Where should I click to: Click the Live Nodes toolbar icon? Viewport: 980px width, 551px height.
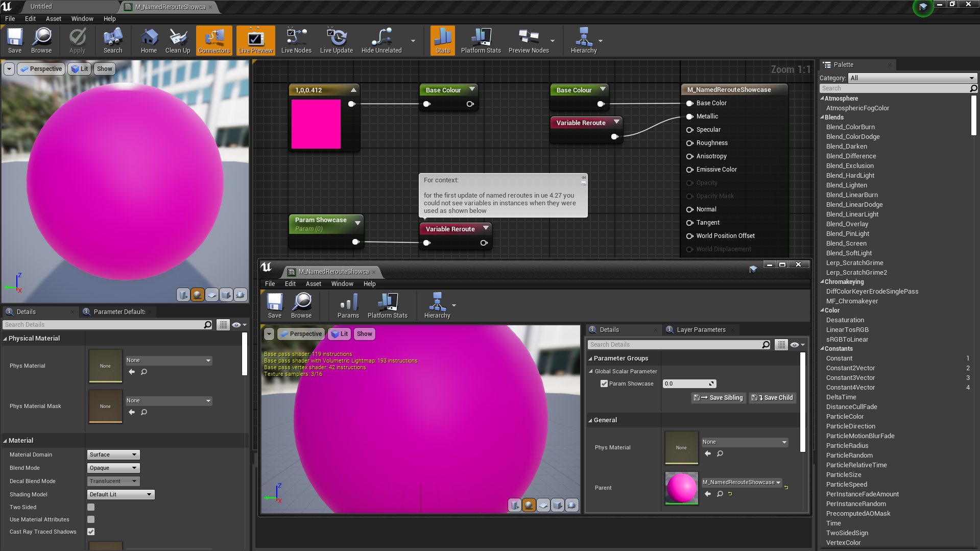point(296,40)
